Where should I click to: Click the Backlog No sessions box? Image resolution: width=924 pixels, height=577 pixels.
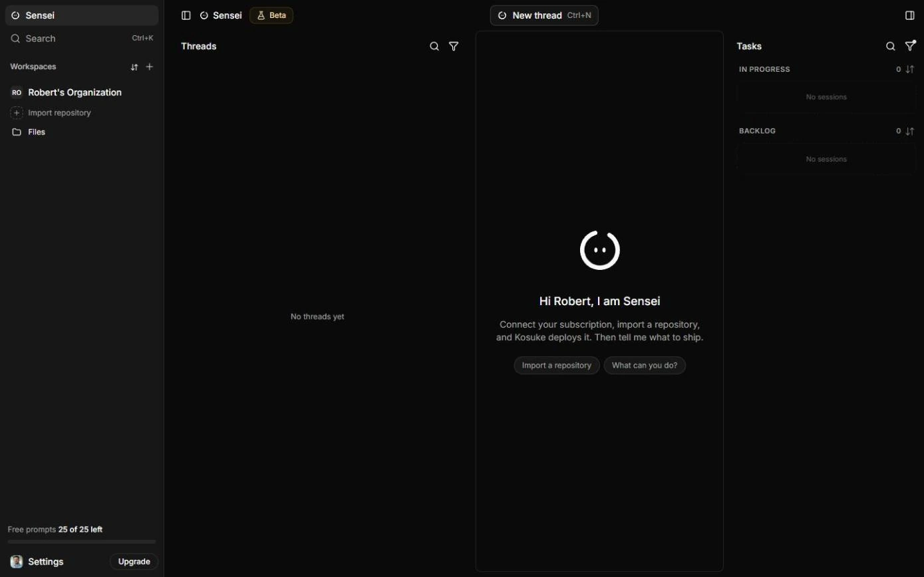point(826,159)
